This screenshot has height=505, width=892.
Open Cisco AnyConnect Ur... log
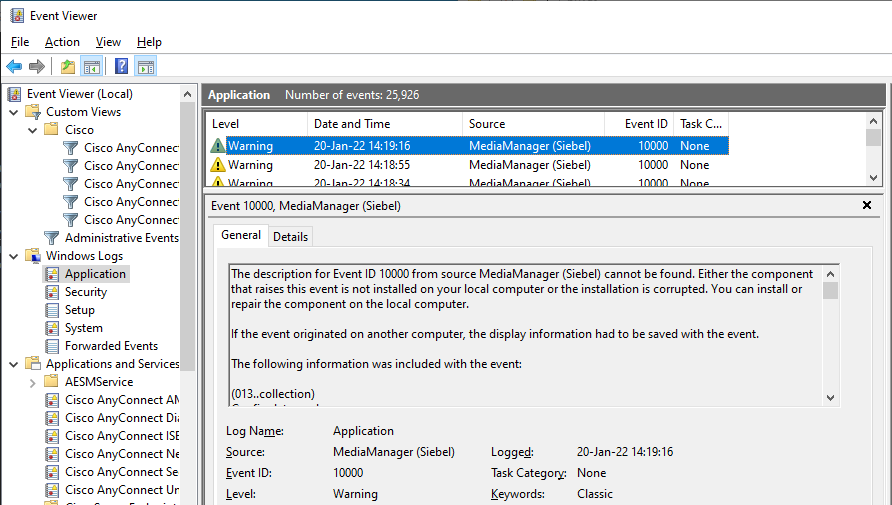pyautogui.click(x=122, y=490)
